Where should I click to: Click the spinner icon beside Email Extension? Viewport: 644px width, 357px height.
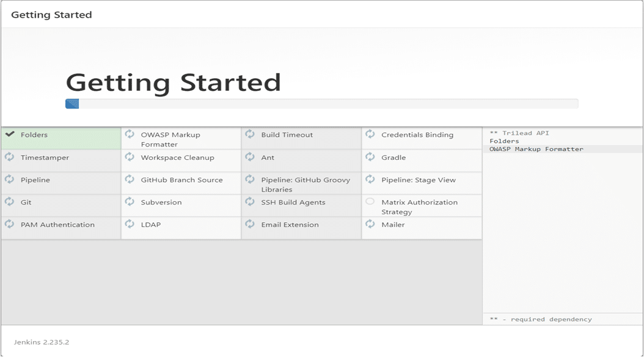(250, 224)
